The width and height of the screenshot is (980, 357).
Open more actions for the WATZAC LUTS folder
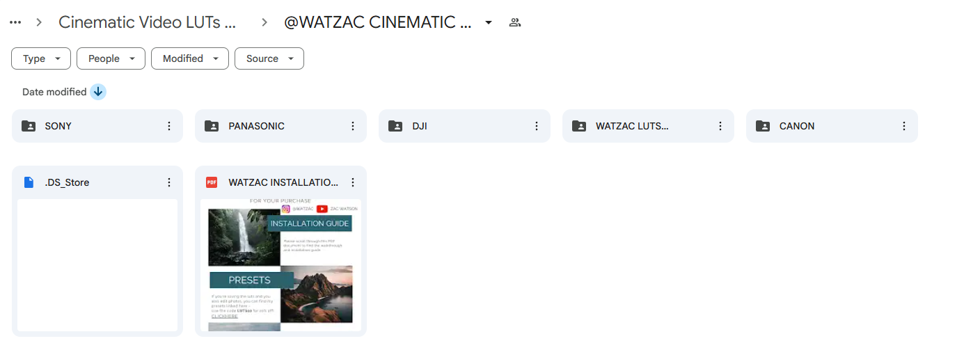click(720, 126)
